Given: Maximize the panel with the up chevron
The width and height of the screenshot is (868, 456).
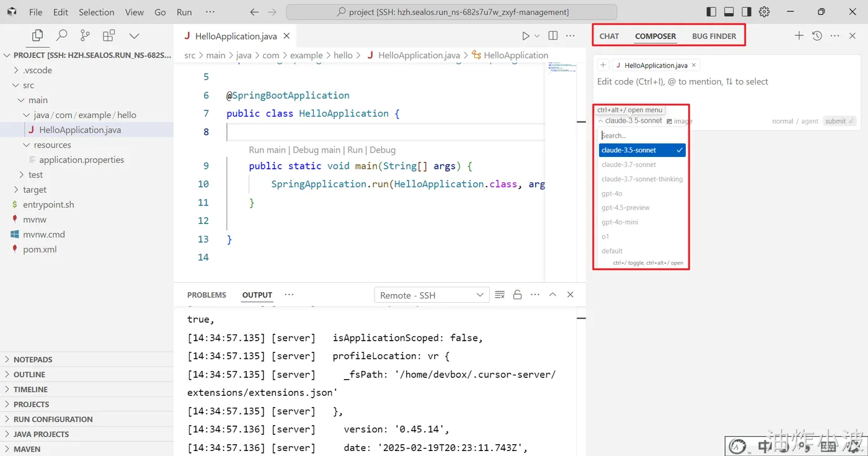Looking at the screenshot, I should [553, 295].
